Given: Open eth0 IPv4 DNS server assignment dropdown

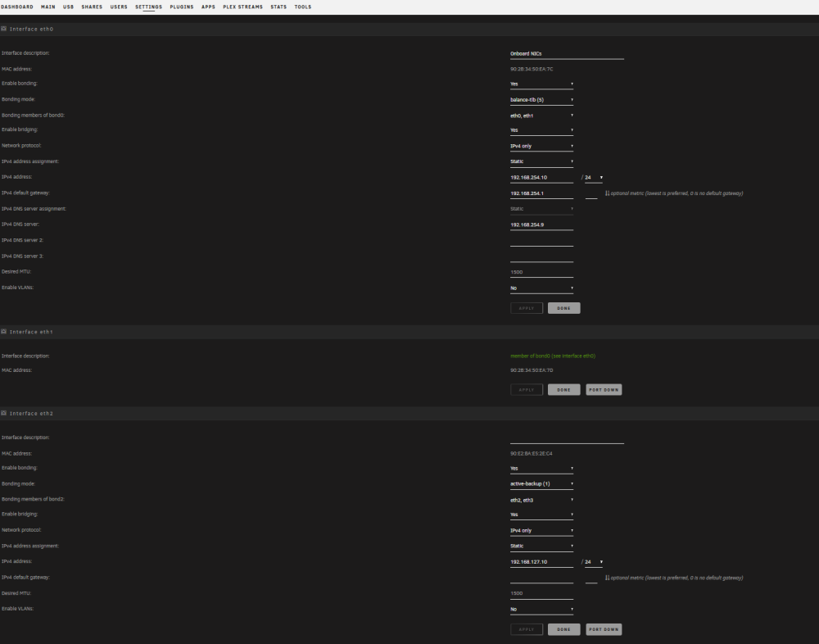Looking at the screenshot, I should point(541,209).
